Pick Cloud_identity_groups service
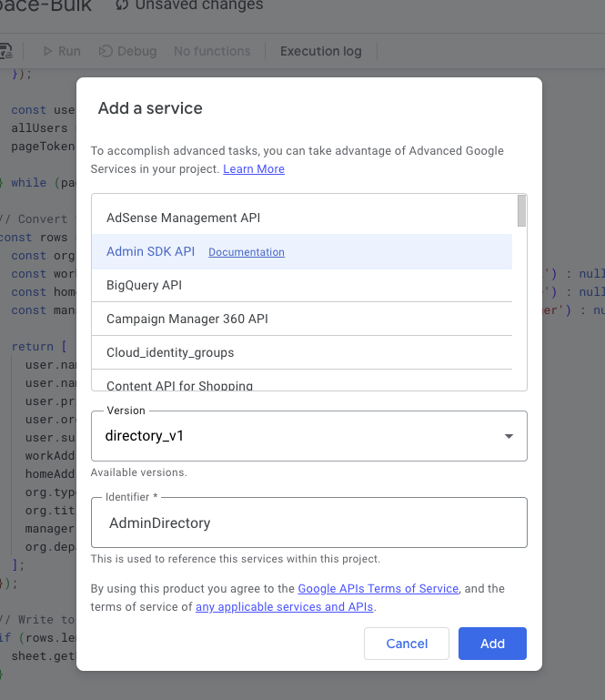605x700 pixels. 170,352
